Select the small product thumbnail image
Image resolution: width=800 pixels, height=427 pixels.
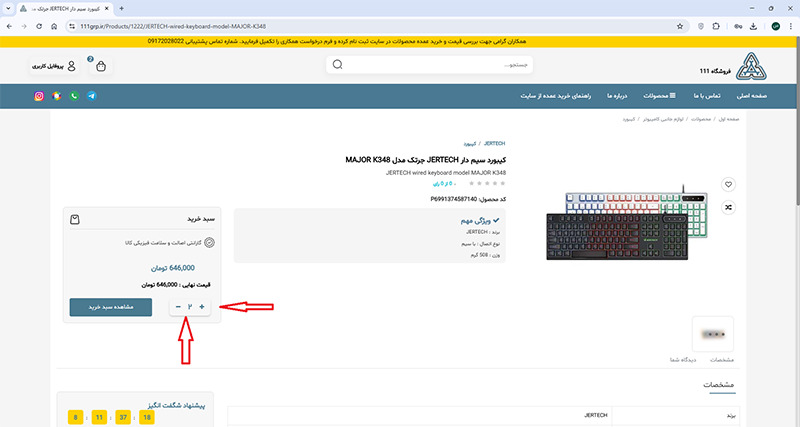click(713, 334)
